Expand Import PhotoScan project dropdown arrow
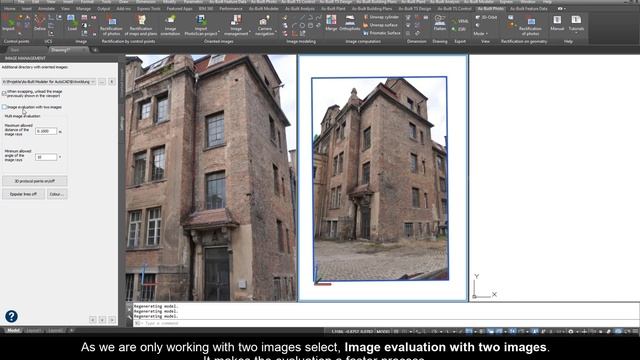This screenshot has width=640, height=360. (x=219, y=31)
